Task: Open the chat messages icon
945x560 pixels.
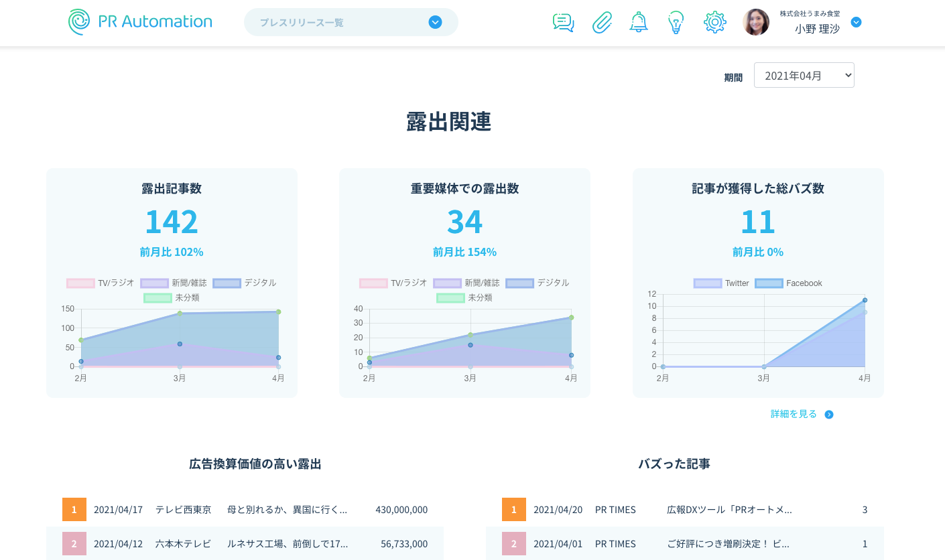Action: tap(563, 22)
